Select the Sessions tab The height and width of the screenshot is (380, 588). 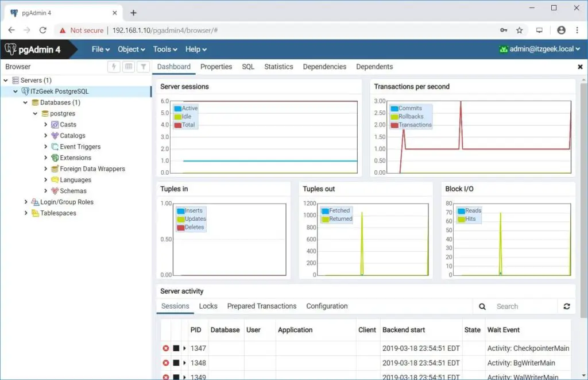175,306
